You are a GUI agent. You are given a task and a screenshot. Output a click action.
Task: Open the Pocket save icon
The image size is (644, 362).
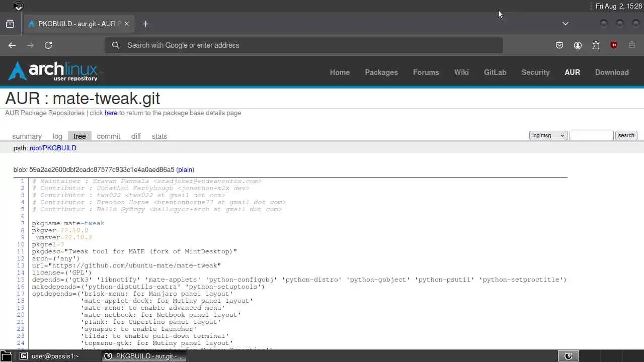pyautogui.click(x=559, y=45)
